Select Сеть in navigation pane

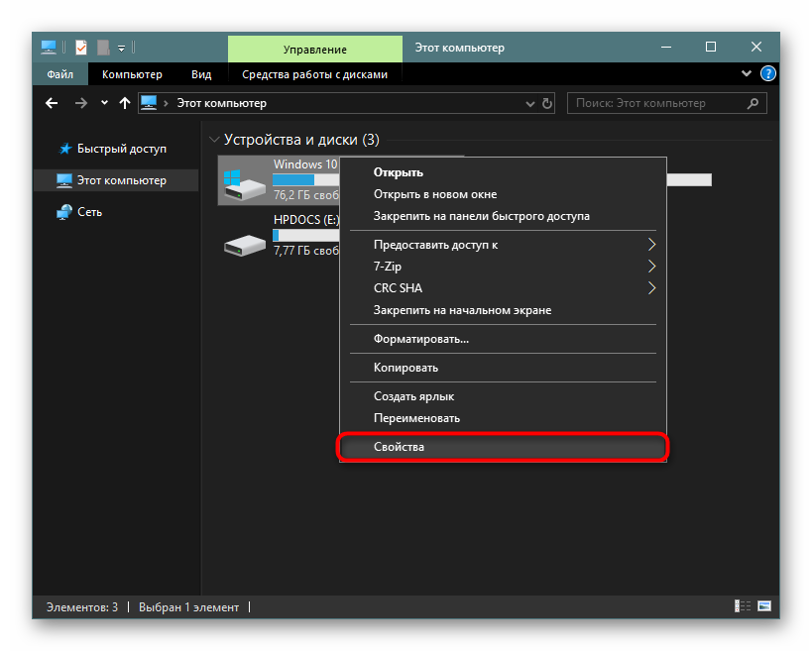(89, 212)
